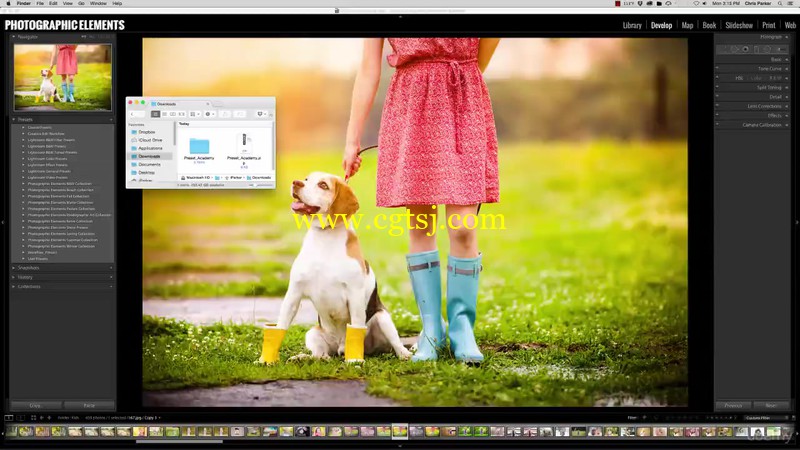This screenshot has width=800, height=450.
Task: Click the Previous button in right panel
Action: pyautogui.click(x=733, y=406)
